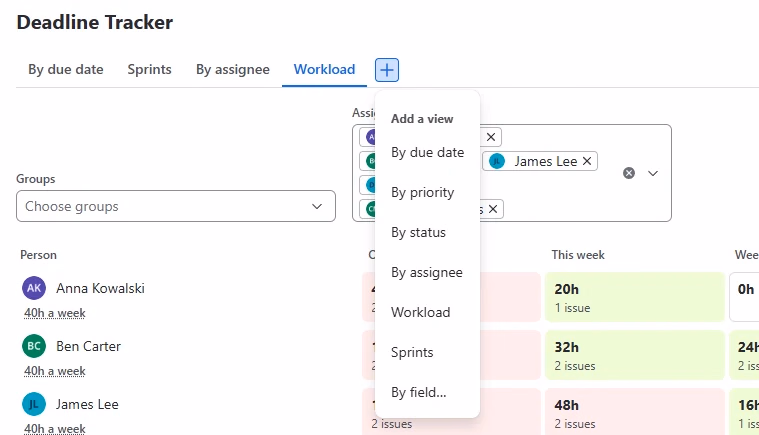Edit Anna Kowalski's 40h a week capacity

(55, 313)
